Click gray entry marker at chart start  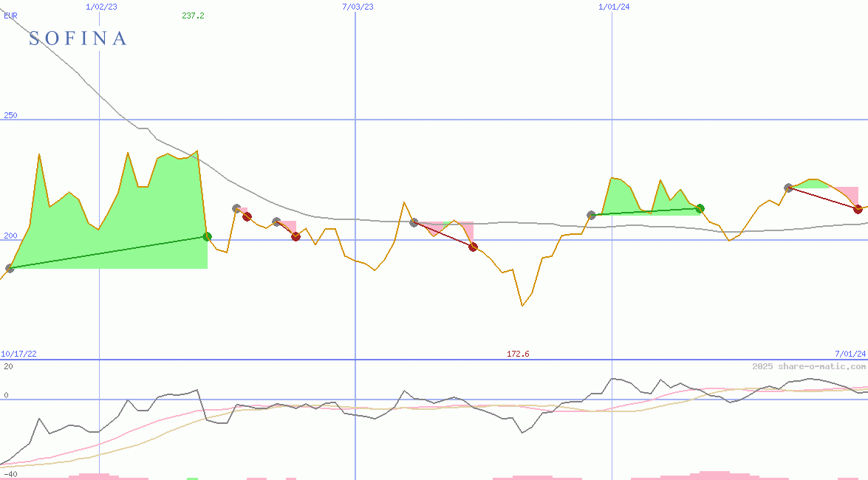tap(10, 269)
